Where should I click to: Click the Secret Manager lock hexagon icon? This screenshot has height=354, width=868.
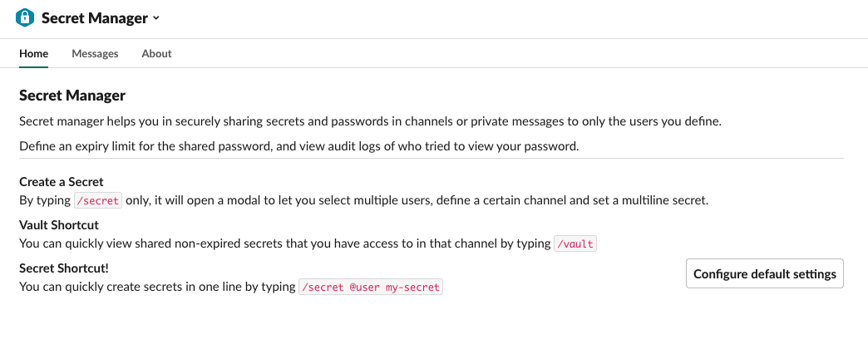pos(26,17)
